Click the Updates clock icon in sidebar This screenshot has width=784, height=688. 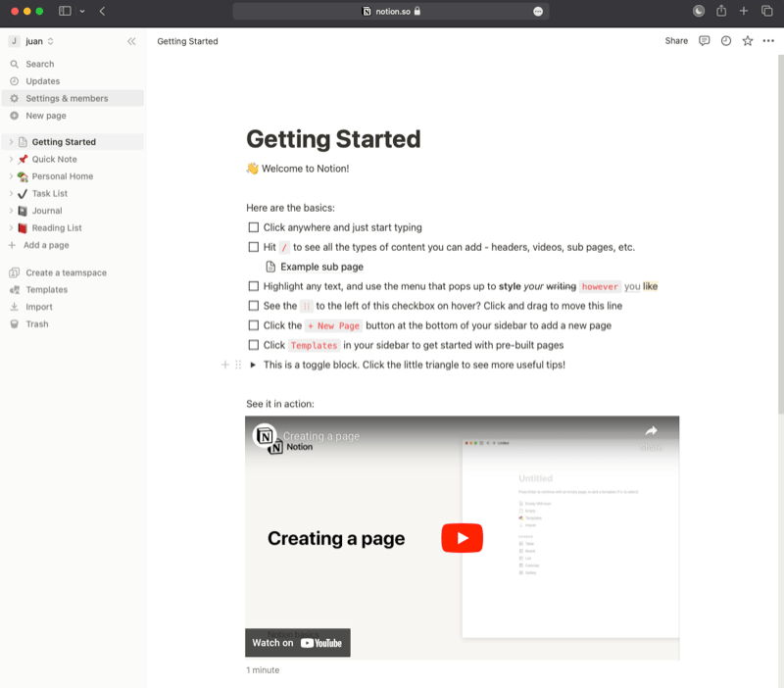[x=15, y=81]
